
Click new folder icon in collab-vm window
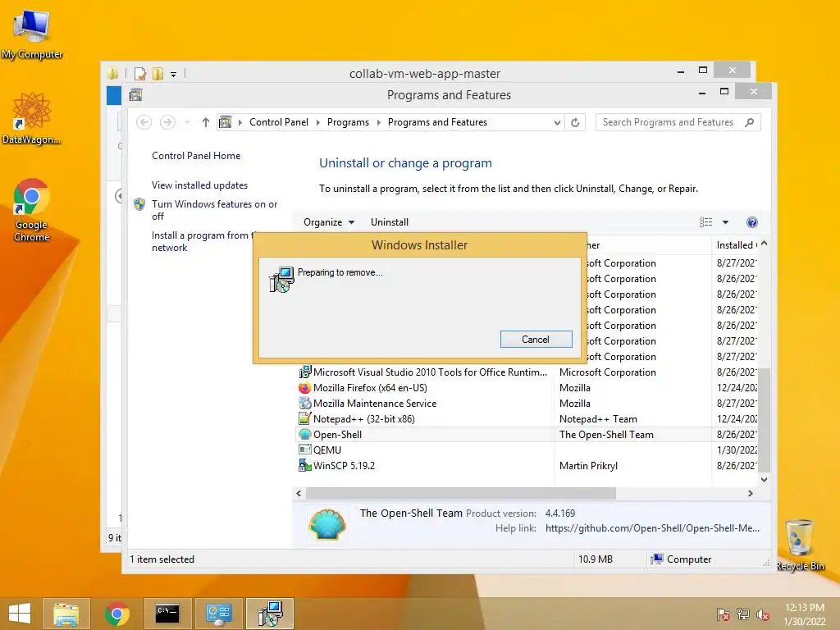click(158, 73)
